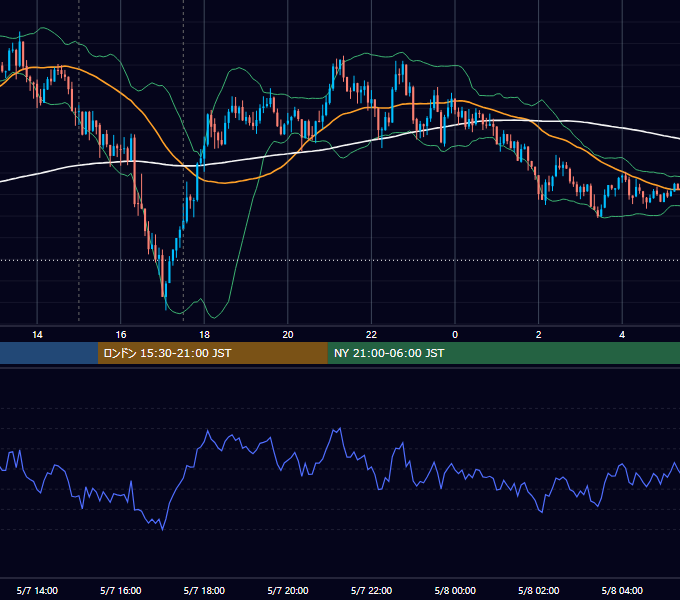Click the 5/8 02:00 date label
The height and width of the screenshot is (600, 680).
tap(538, 591)
